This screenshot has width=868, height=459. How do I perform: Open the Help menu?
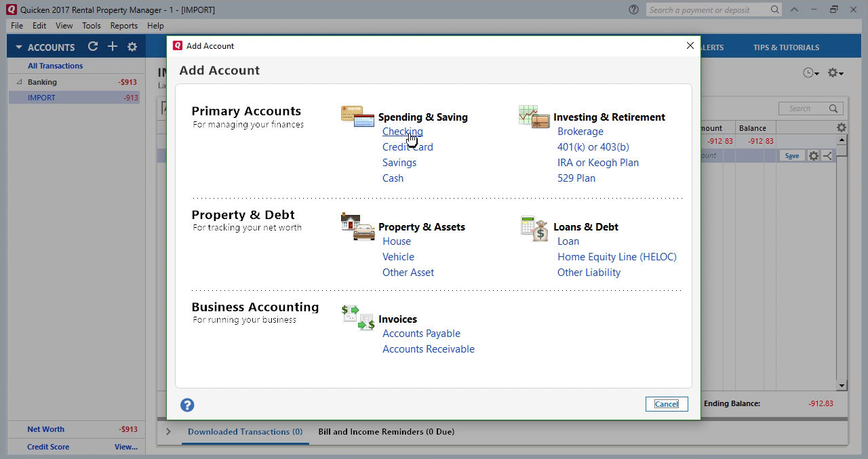[155, 26]
